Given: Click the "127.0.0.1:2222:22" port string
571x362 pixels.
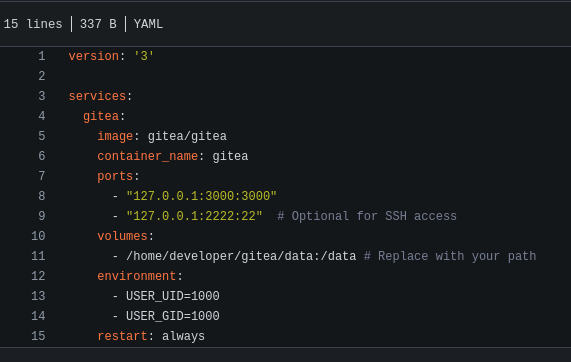Looking at the screenshot, I should coord(194,216).
